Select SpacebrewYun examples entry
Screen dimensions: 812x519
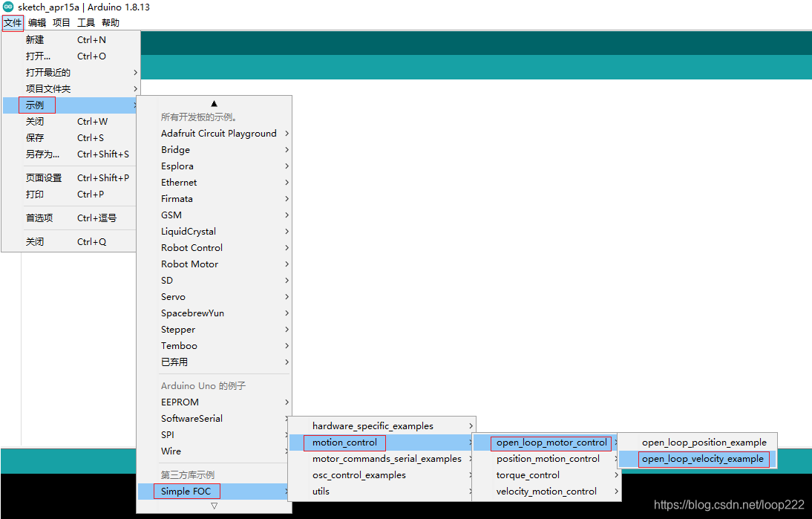pyautogui.click(x=214, y=313)
